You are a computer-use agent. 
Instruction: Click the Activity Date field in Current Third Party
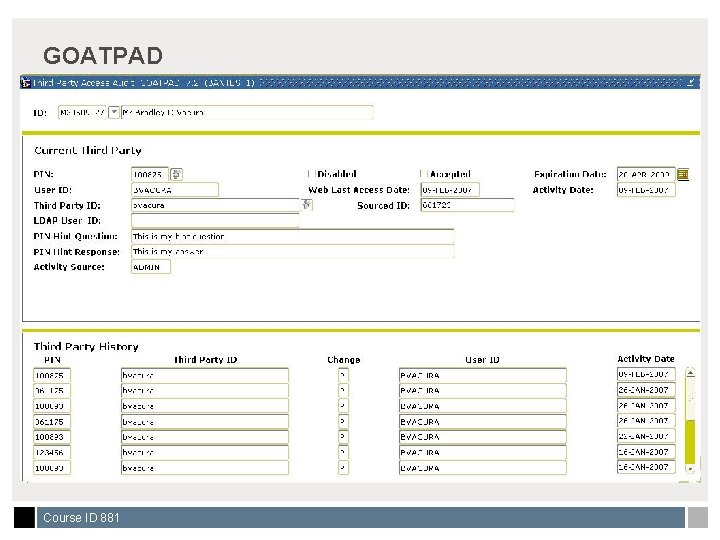pyautogui.click(x=646, y=190)
